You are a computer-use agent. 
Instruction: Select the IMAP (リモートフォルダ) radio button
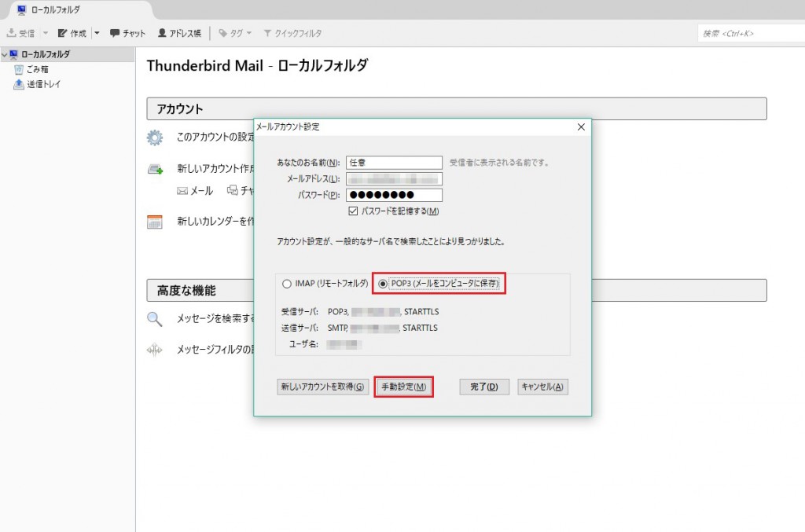click(x=286, y=284)
